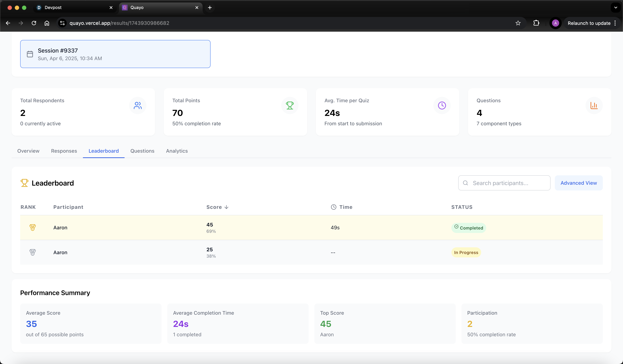Click the gold medal icon beside first Aaron
Image resolution: width=623 pixels, height=364 pixels.
(32, 227)
